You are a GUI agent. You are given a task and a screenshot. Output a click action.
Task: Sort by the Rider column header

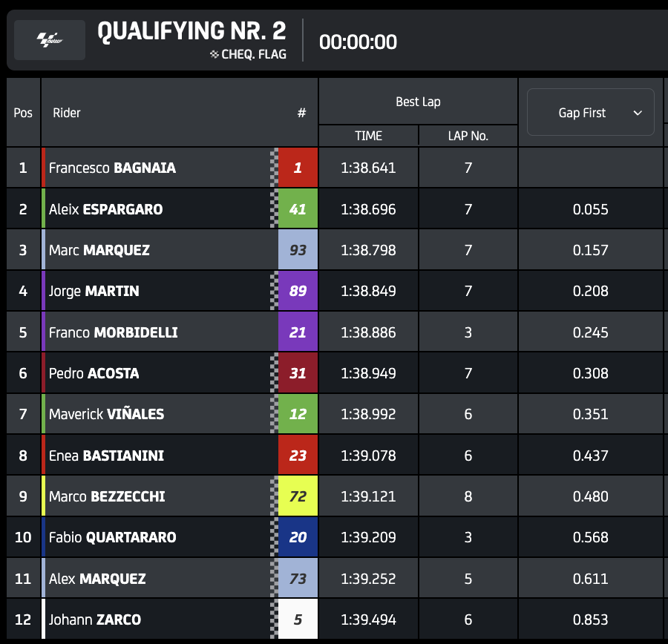[x=67, y=113]
